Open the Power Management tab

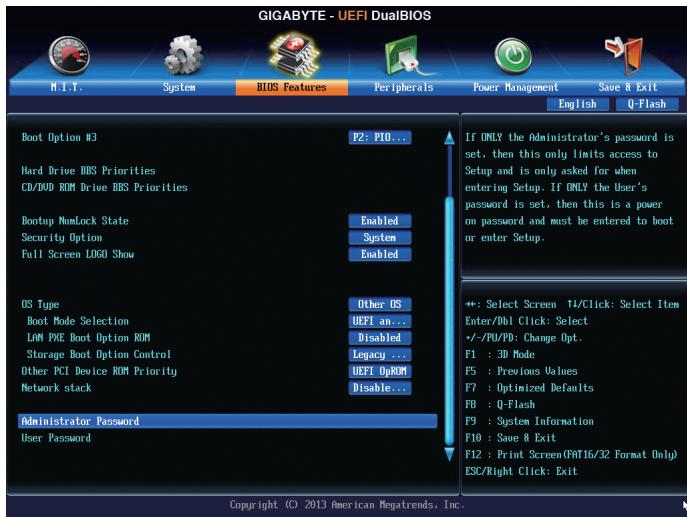[x=515, y=87]
